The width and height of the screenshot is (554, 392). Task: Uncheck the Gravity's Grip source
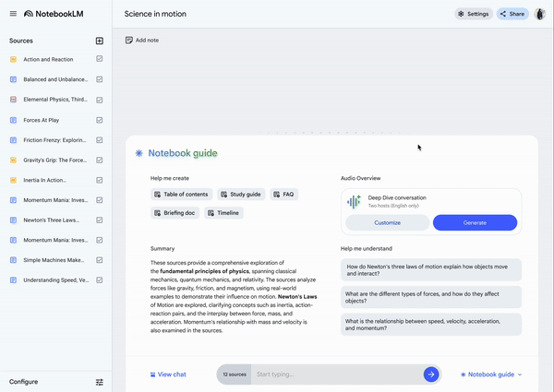[x=100, y=160]
